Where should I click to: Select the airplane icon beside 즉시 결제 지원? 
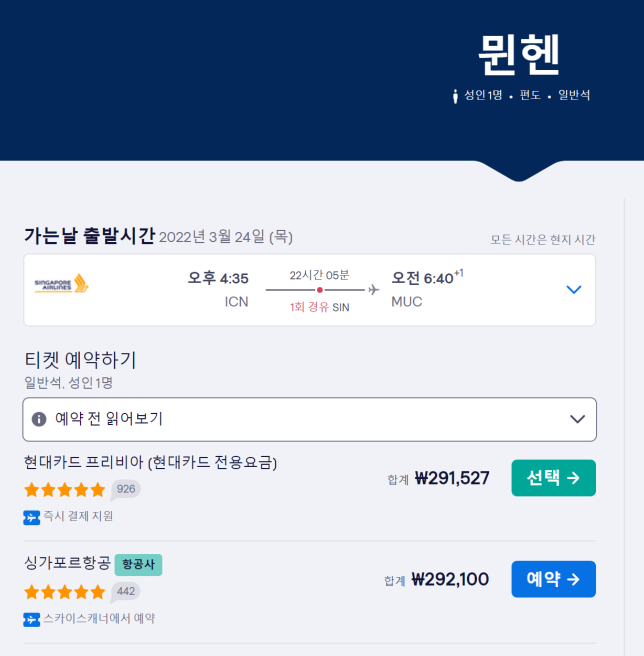tap(32, 517)
